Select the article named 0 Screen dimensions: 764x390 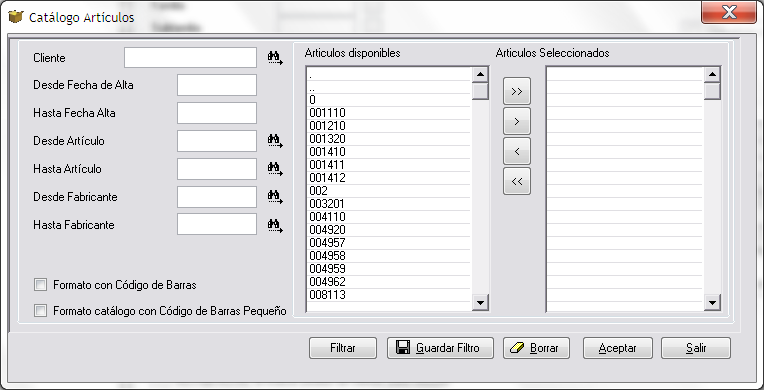[x=389, y=100]
